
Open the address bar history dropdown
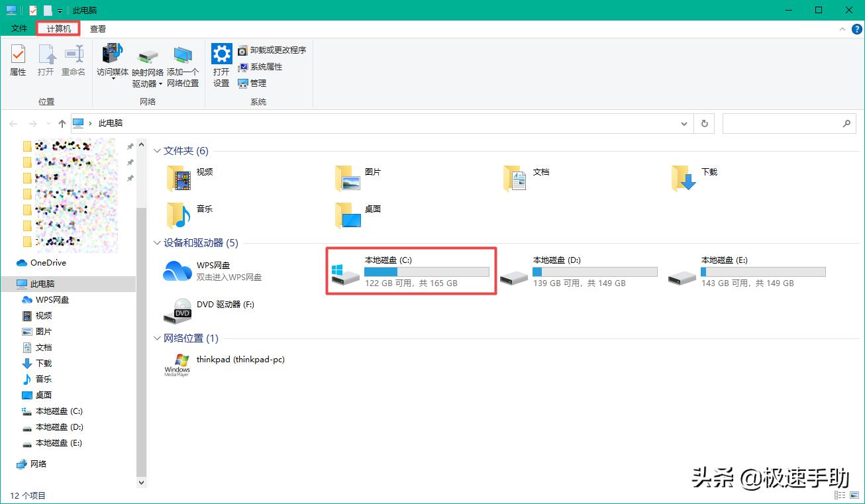pyautogui.click(x=685, y=123)
